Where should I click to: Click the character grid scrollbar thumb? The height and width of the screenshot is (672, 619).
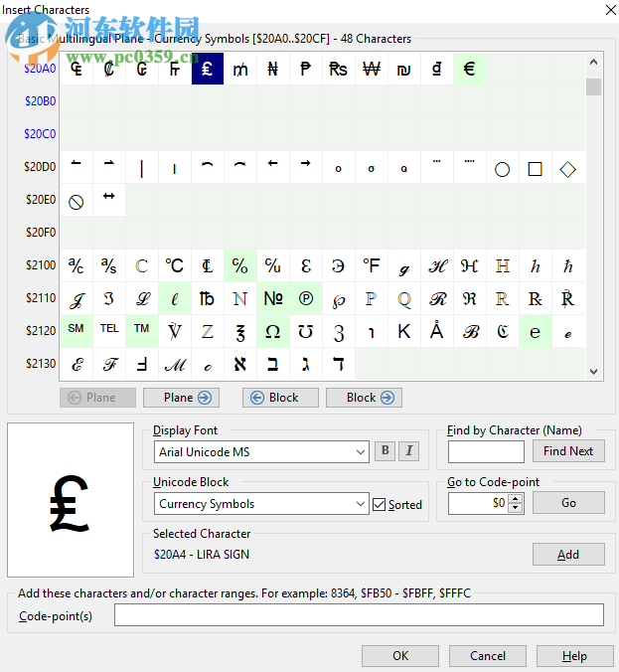(x=594, y=87)
